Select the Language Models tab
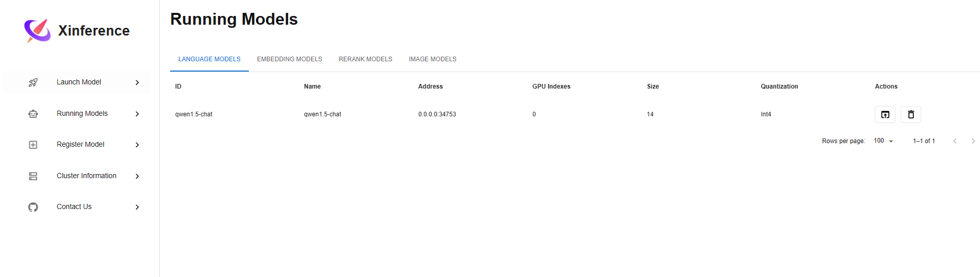Screen dimensions: 980x277 209,59
